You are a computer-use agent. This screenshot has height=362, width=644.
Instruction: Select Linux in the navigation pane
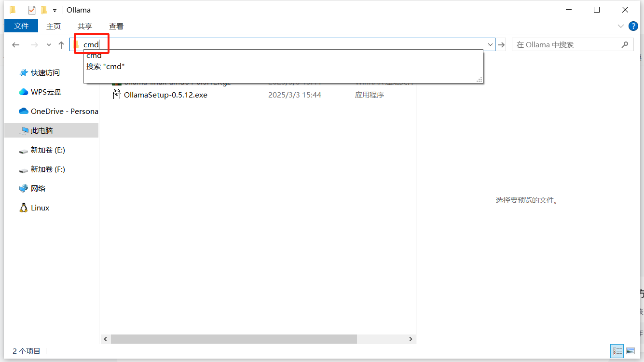(40, 208)
